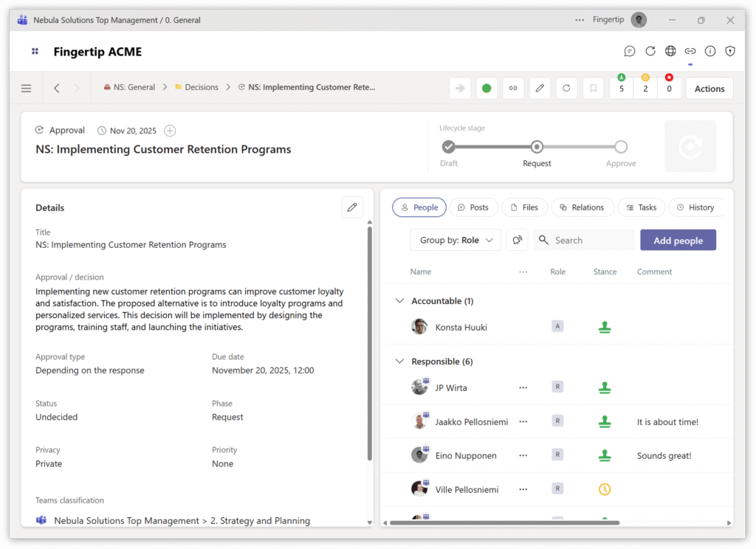Open the Tasks tab
This screenshot has width=756, height=549.
[x=641, y=207]
